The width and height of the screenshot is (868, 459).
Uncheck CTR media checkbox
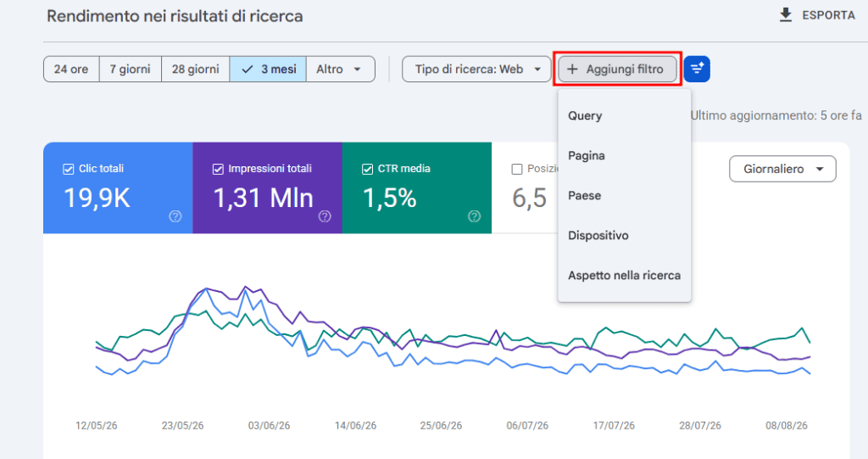368,169
